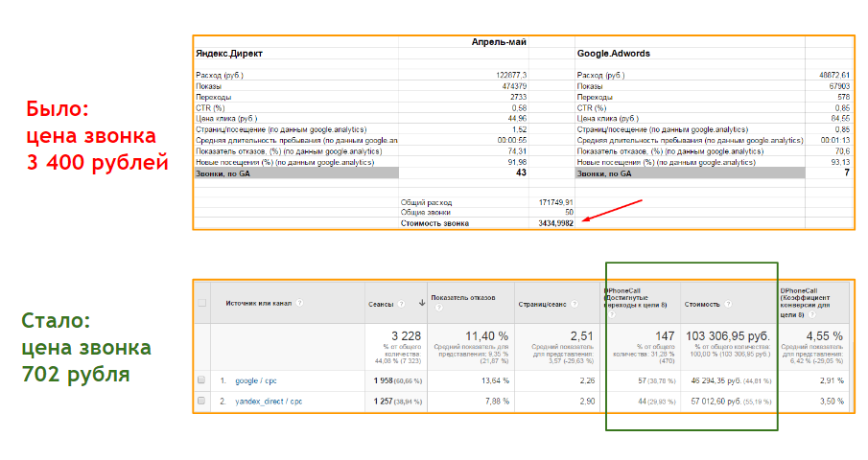Check the box for yandex_direct / cpc row

pos(201,401)
